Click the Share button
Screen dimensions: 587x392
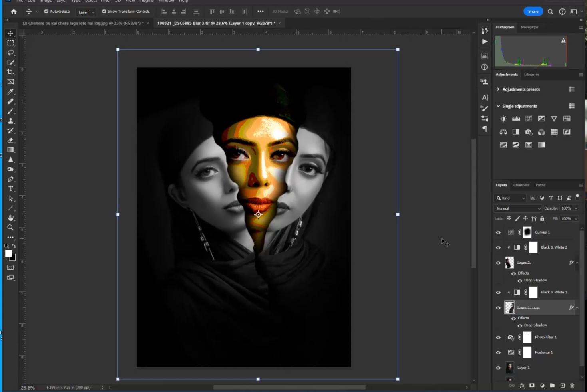point(533,12)
